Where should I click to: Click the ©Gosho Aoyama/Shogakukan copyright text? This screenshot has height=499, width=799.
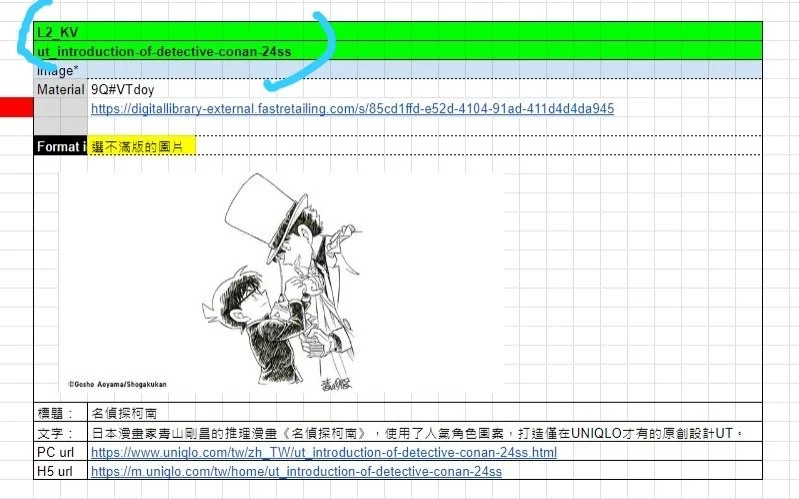coord(118,384)
